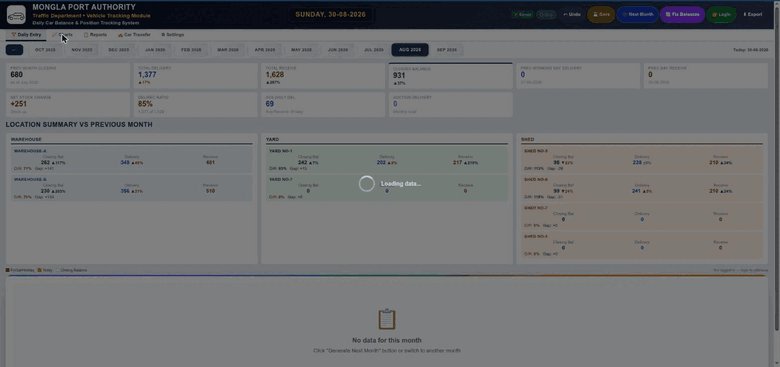Open the Settings tab
This screenshot has height=367, width=780.
173,35
